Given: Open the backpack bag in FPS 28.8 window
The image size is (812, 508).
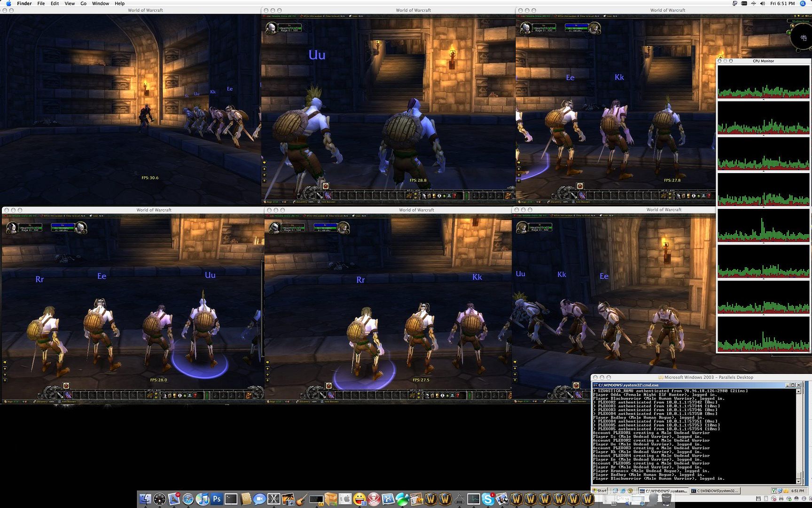Looking at the screenshot, I should tap(508, 195).
